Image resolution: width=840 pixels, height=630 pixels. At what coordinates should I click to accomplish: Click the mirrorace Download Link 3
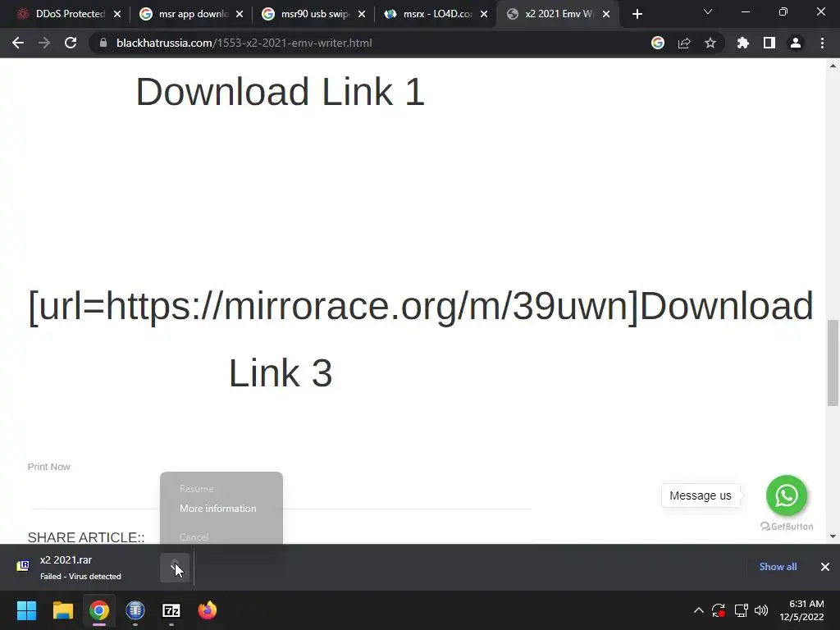[x=421, y=339]
